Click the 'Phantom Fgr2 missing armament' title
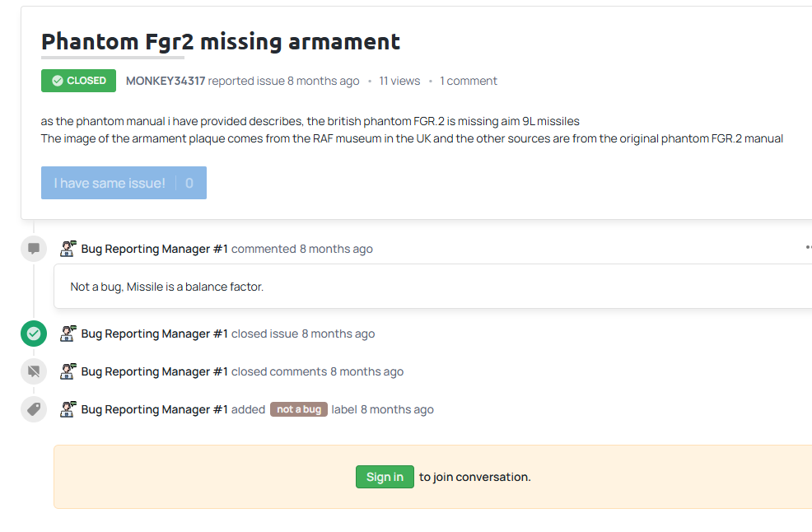Screen dimensions: 812x532 (221, 41)
